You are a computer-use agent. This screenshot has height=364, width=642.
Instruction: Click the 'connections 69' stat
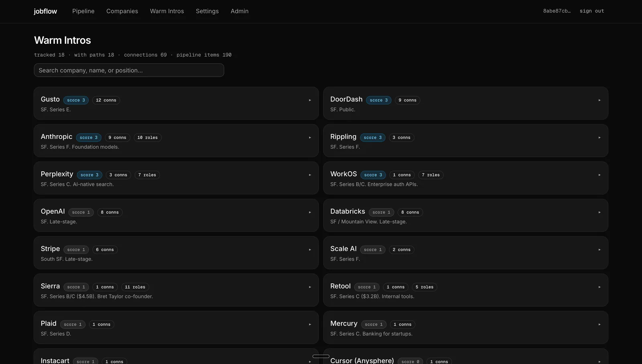[145, 55]
